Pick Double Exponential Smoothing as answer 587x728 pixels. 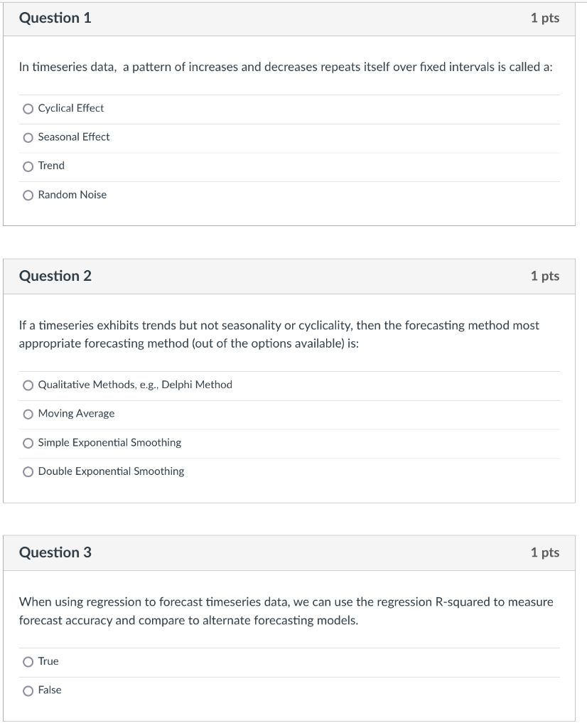tap(28, 471)
